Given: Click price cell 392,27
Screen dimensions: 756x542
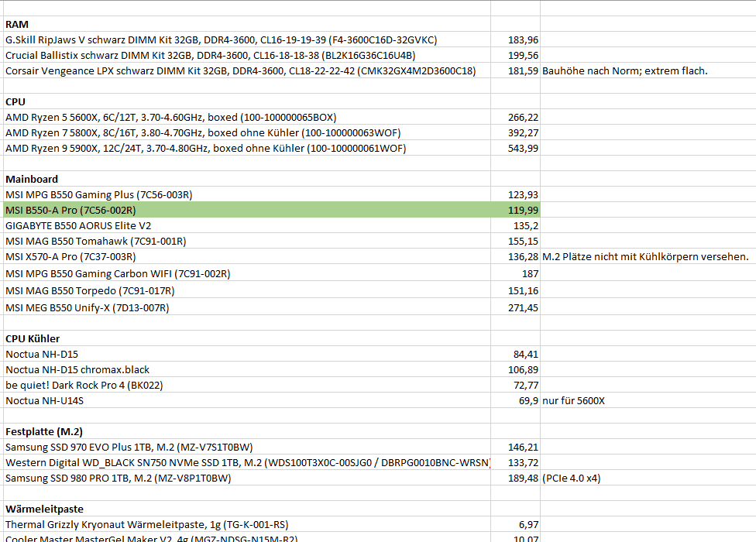Looking at the screenshot, I should tap(515, 132).
